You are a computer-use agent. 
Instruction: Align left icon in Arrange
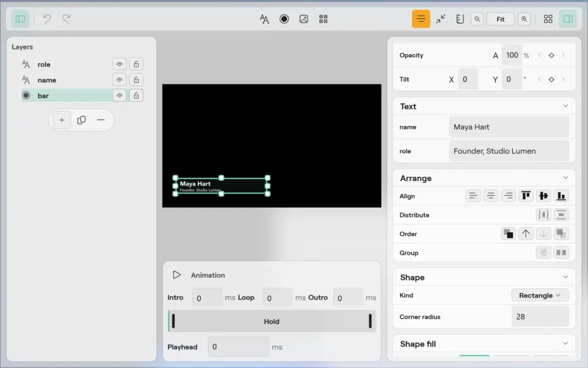(x=473, y=195)
